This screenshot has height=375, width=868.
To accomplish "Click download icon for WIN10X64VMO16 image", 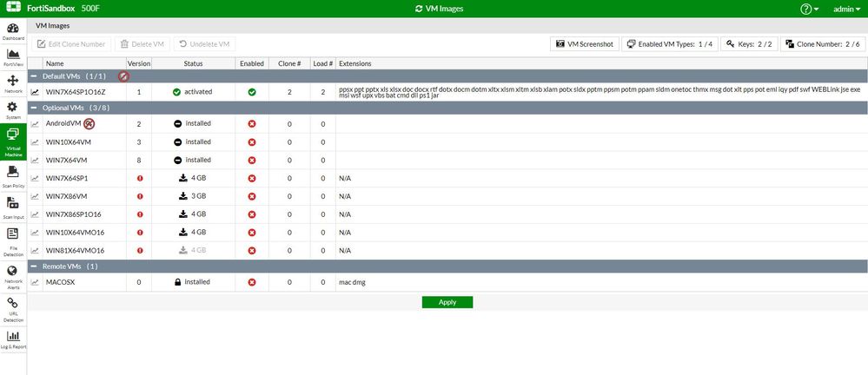I will pos(183,232).
